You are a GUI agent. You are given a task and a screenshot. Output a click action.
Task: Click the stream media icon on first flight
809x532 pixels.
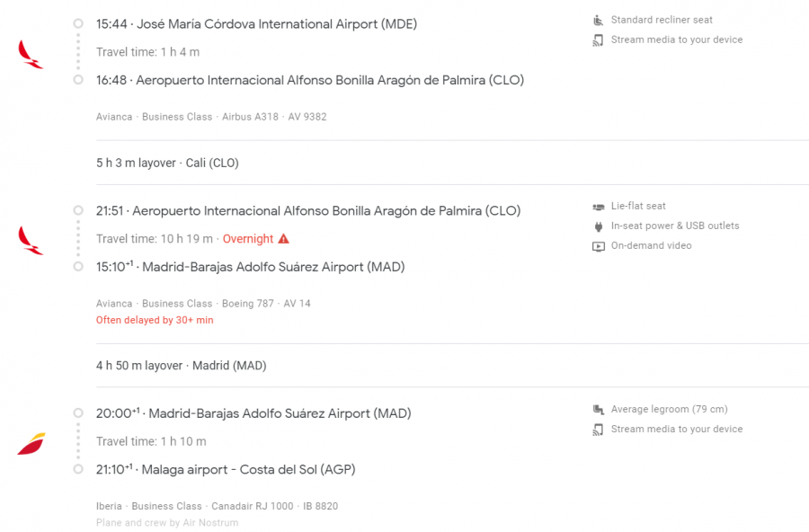pyautogui.click(x=599, y=40)
